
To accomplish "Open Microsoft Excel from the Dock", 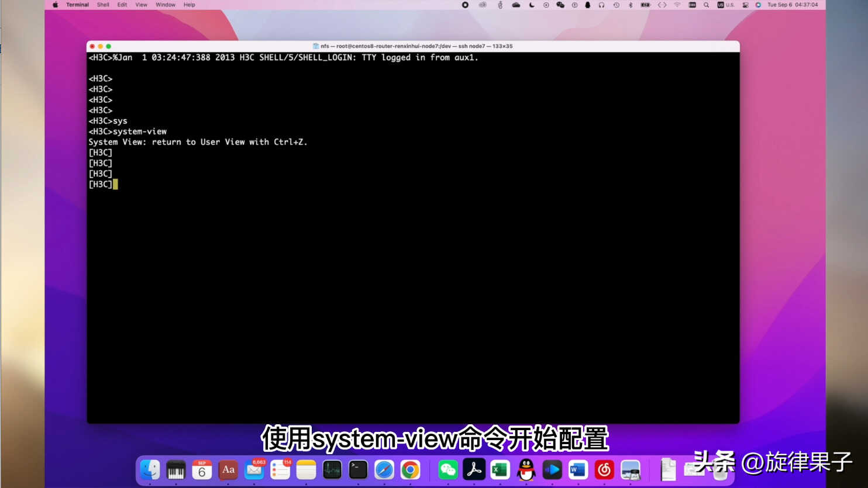I will point(500,469).
